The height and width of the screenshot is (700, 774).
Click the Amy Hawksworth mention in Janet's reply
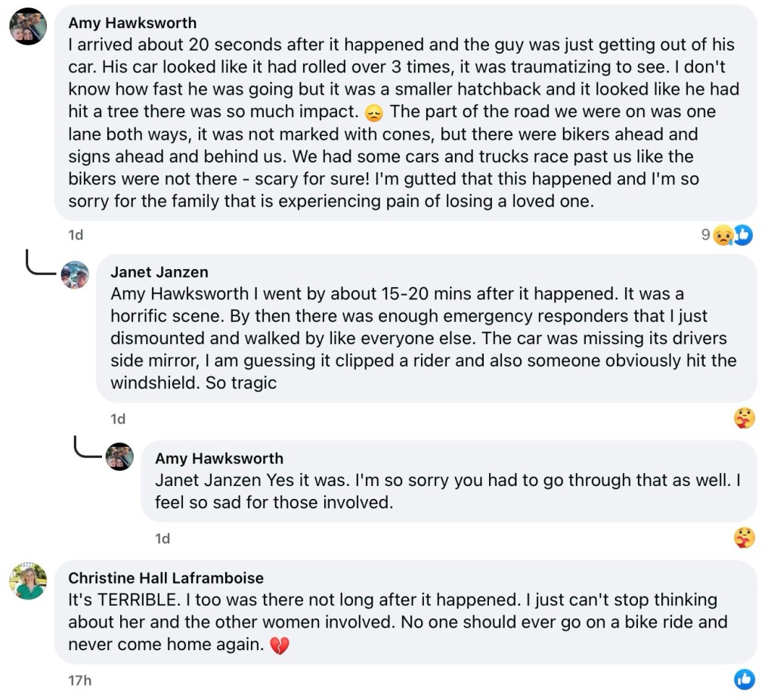(179, 293)
